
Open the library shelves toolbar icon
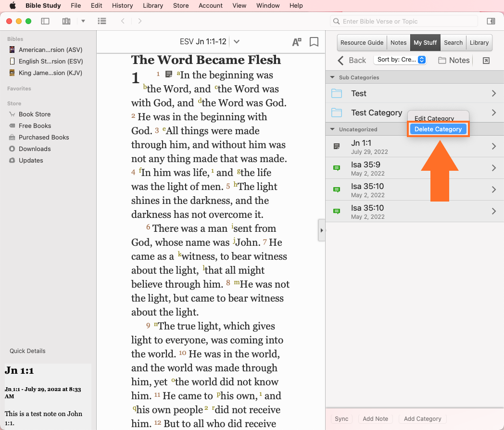click(66, 21)
